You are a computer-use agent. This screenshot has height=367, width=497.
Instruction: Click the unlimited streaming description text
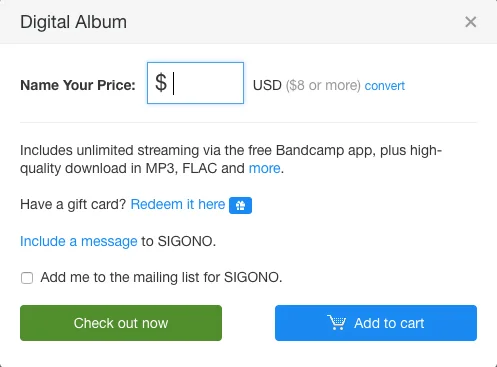(231, 159)
